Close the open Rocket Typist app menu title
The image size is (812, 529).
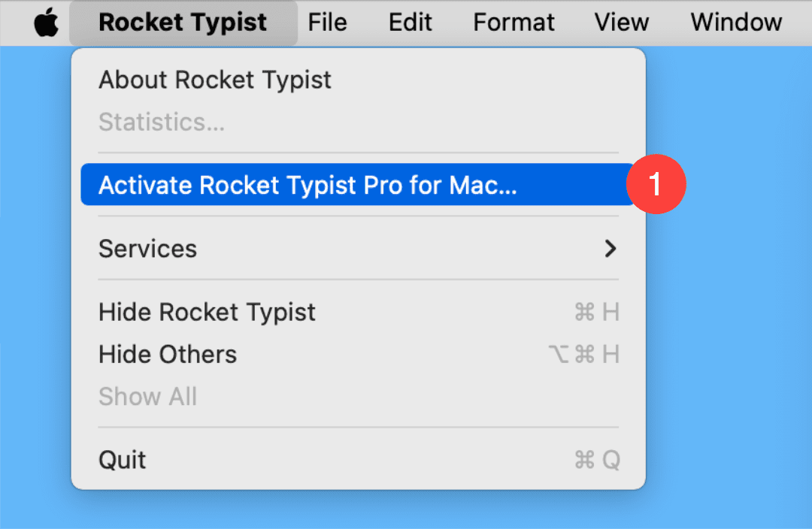coord(183,23)
